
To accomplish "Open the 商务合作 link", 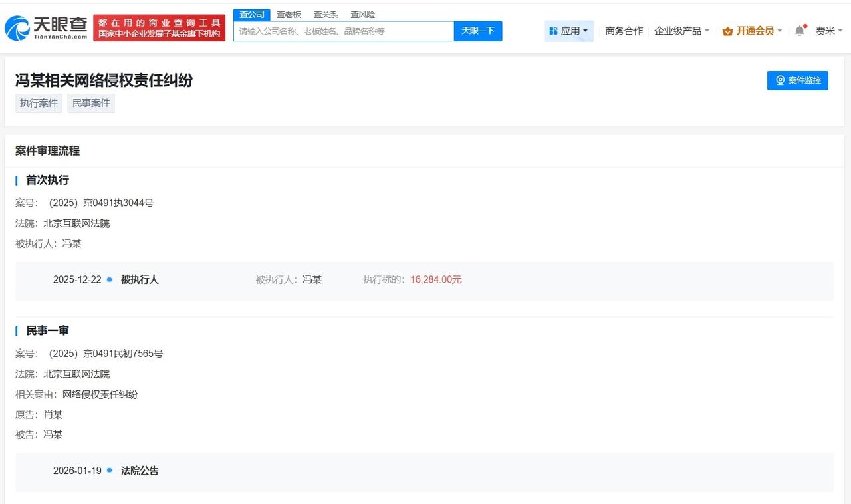I will 624,31.
